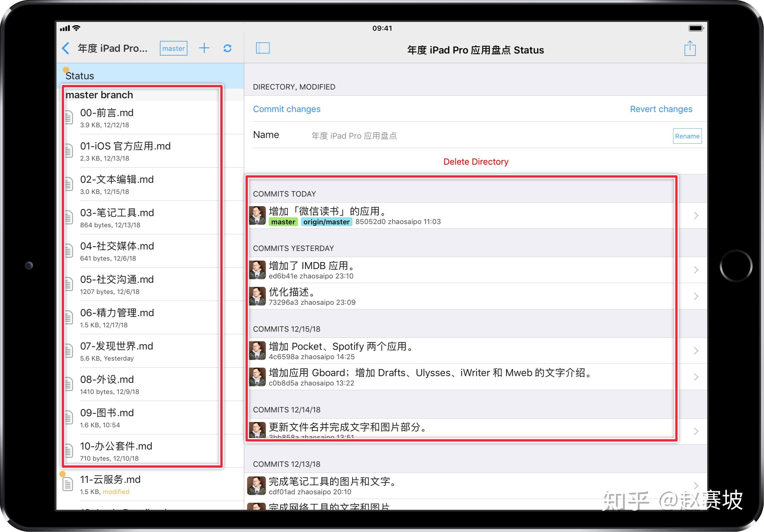764x532 pixels.
Task: Expand chevron of c0b8d5a commit row
Action: pos(696,377)
